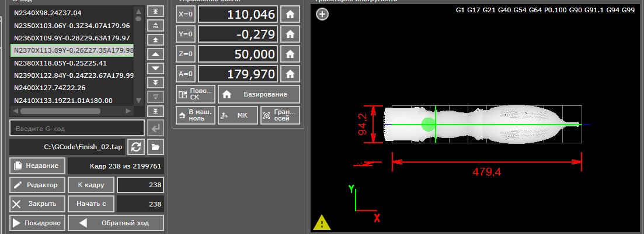
Task: Select line N2410X133.19Z21.01A180.00
Action: tap(72, 101)
